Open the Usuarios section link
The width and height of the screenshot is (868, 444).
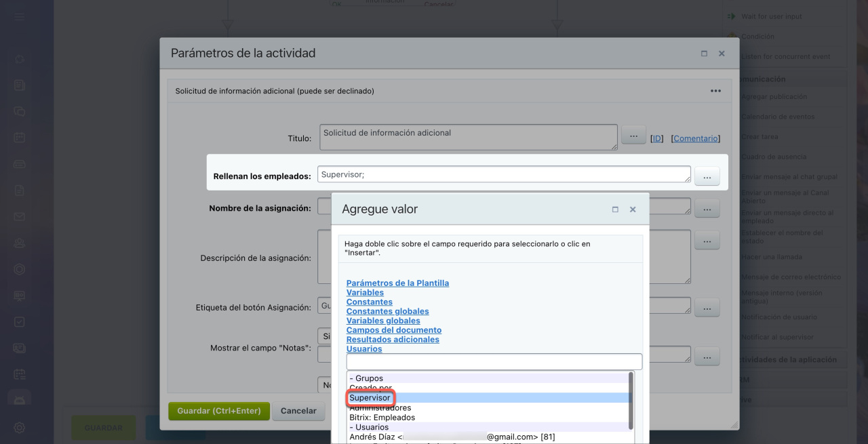coord(364,349)
